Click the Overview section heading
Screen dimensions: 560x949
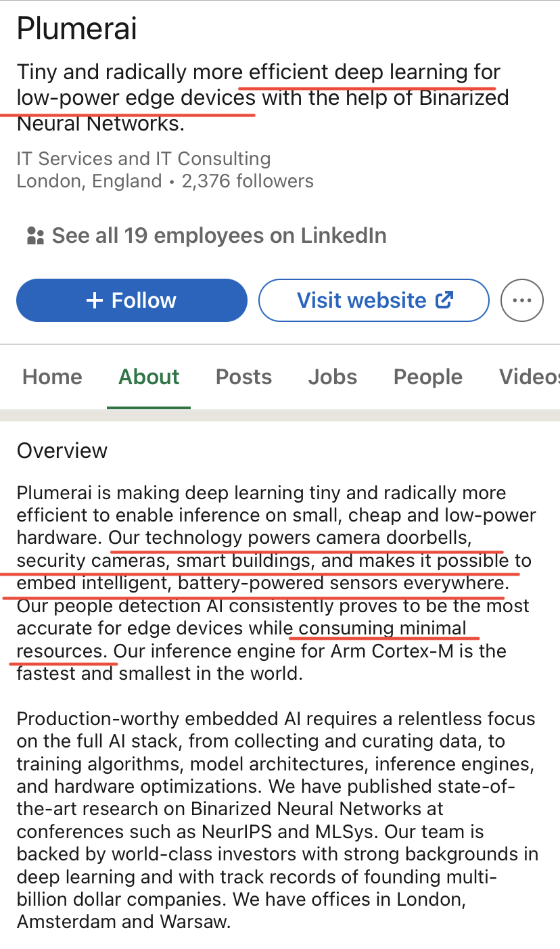(x=62, y=450)
